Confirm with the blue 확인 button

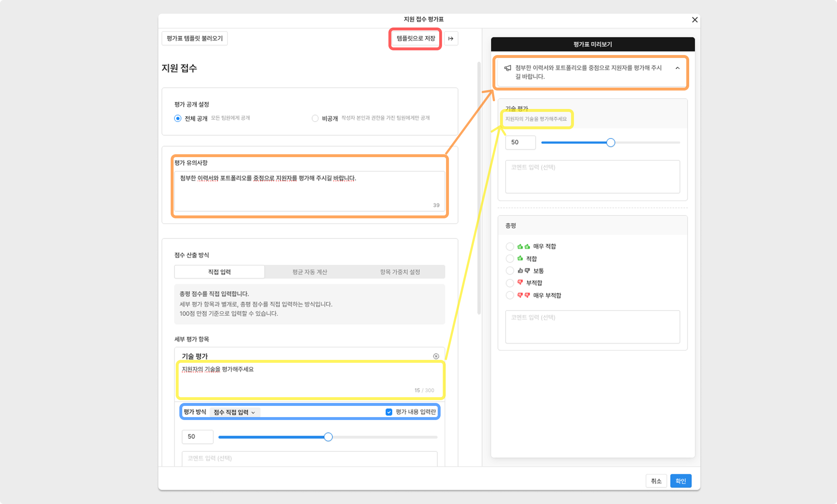(681, 481)
